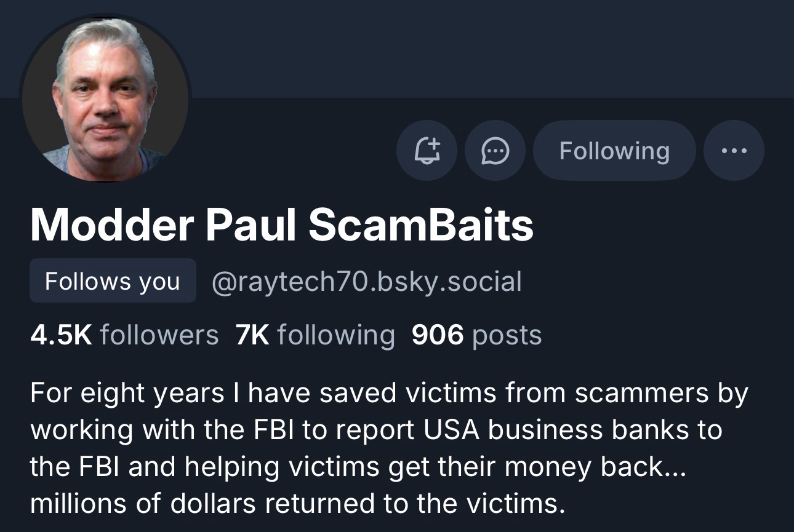Image resolution: width=794 pixels, height=532 pixels.
Task: Click the bio text "millions of dollars returned"
Action: [297, 504]
